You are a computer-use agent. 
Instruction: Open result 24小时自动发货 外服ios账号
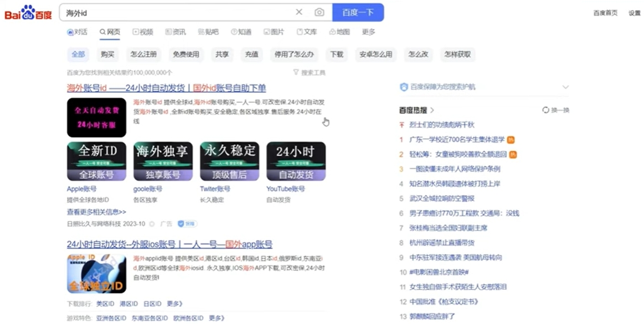169,244
